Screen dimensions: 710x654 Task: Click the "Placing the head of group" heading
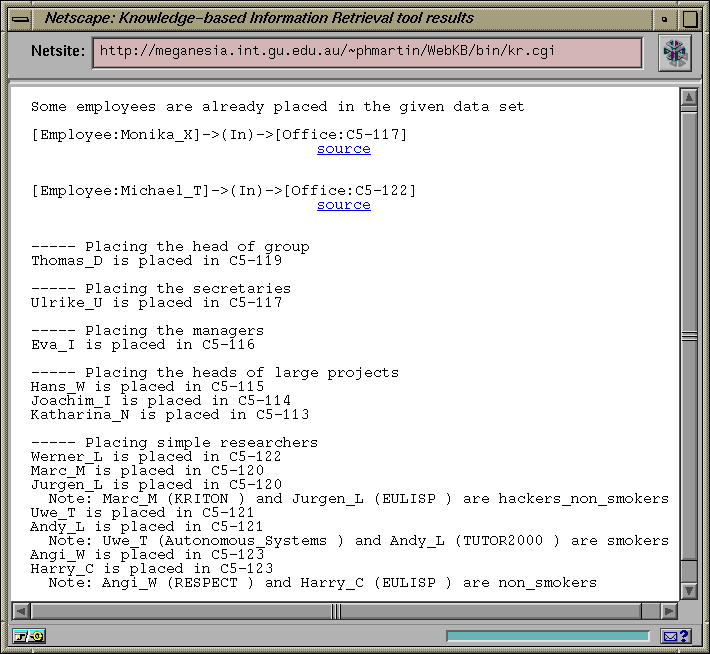pyautogui.click(x=170, y=246)
